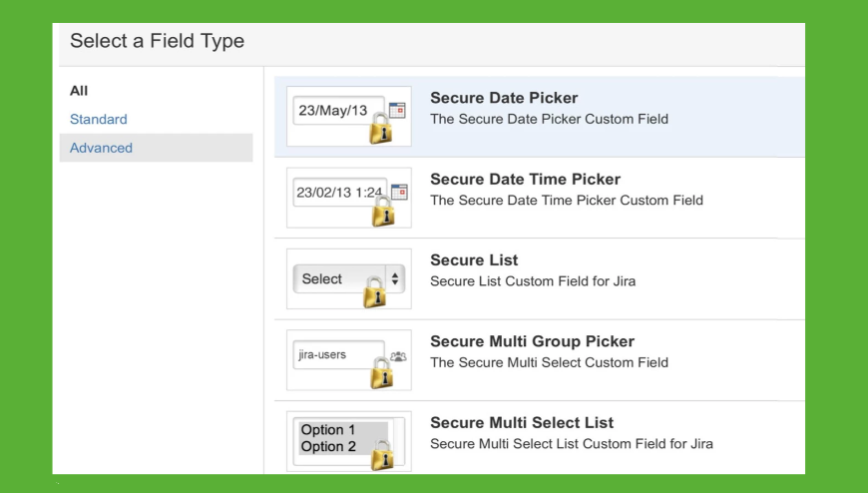The image size is (868, 493).
Task: Click the padlock icon on Multi Select List
Action: 382,454
